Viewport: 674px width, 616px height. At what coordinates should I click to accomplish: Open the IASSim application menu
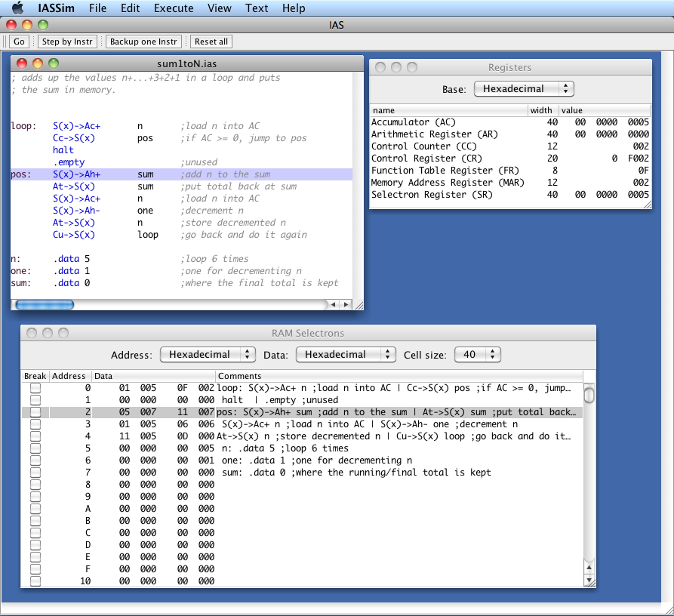coord(56,8)
